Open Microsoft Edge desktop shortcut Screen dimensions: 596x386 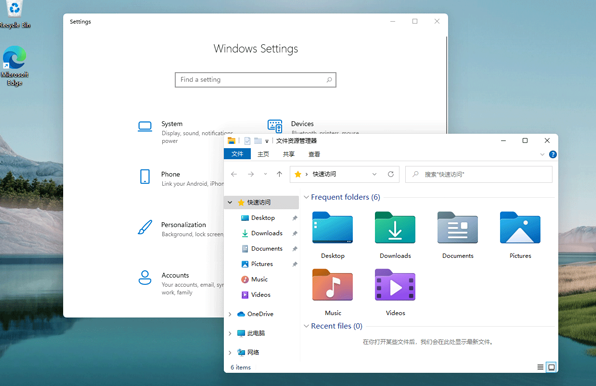pyautogui.click(x=14, y=66)
